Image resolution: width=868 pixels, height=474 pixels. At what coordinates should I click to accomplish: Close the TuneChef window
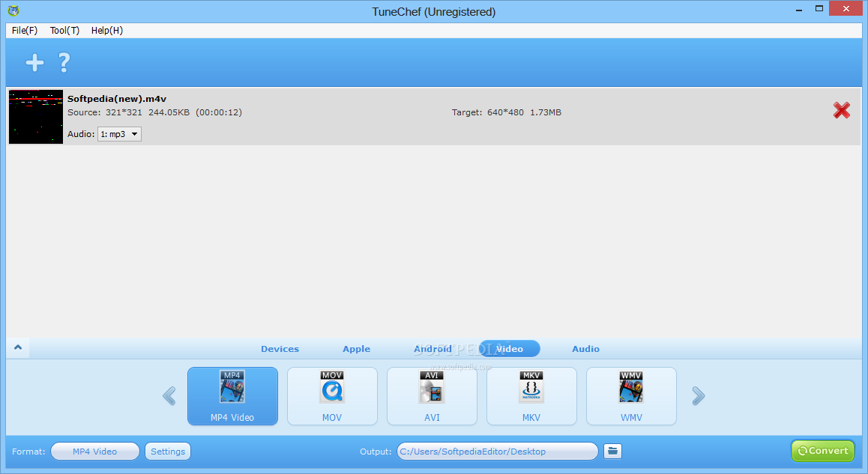[x=846, y=8]
